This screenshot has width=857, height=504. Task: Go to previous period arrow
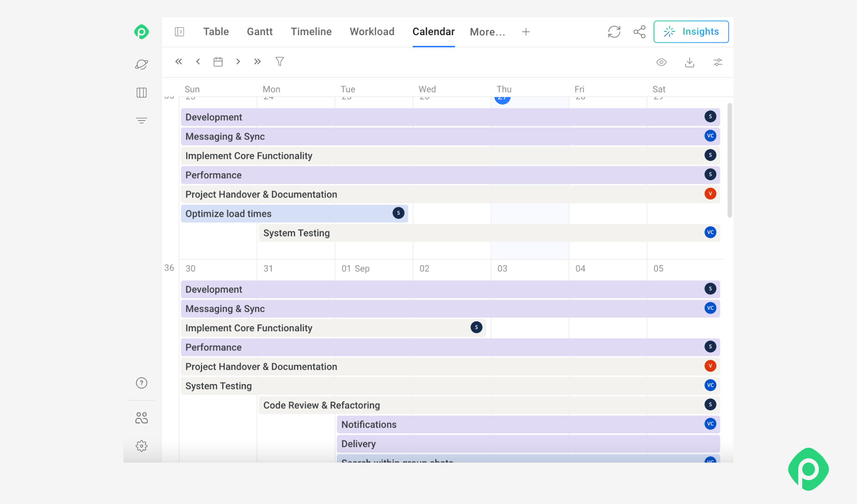click(x=198, y=61)
